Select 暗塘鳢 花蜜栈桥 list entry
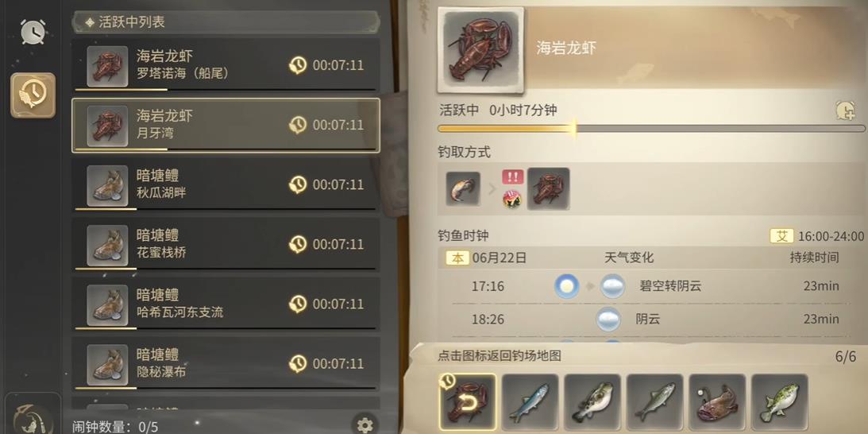 (226, 244)
